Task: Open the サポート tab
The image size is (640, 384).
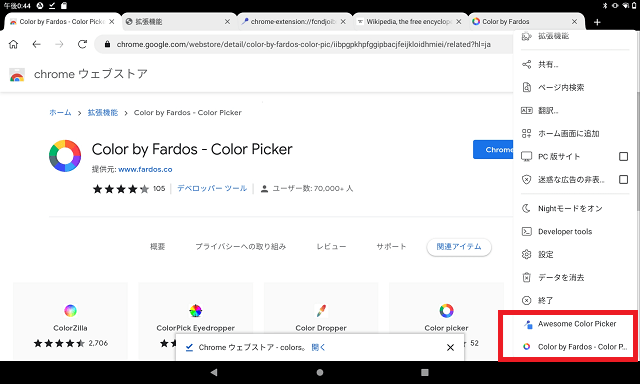Action: coord(391,246)
